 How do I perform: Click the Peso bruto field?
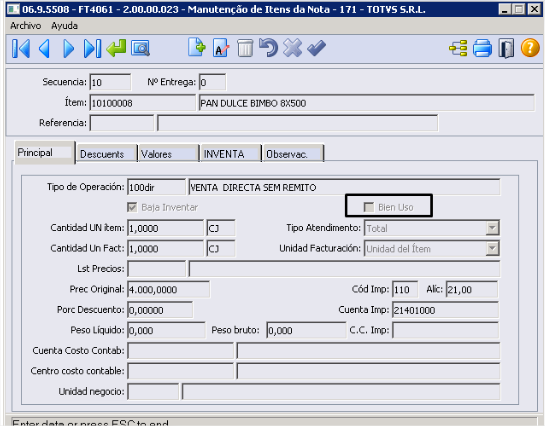[x=306, y=330]
